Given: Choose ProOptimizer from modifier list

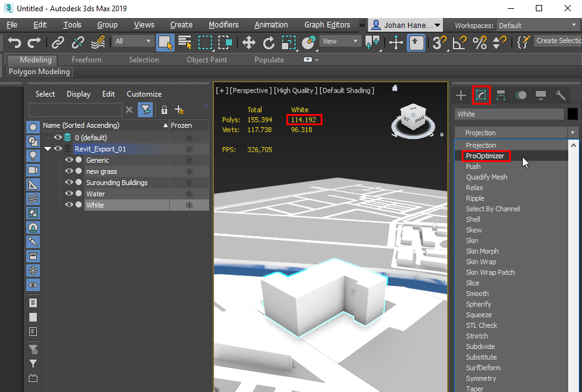Looking at the screenshot, I should click(x=485, y=156).
